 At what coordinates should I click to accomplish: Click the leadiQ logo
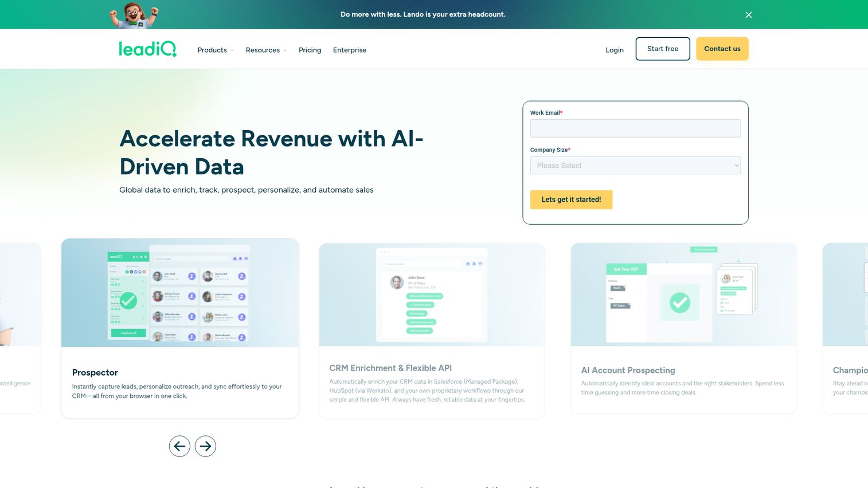[x=147, y=49]
